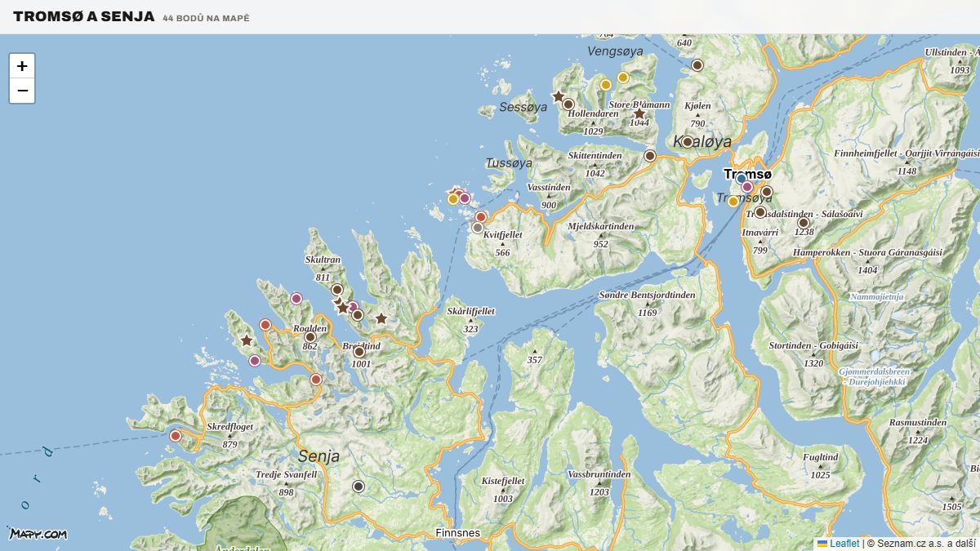The width and height of the screenshot is (980, 551).
Task: Open the brown marker near the 640 peak
Action: (x=697, y=65)
